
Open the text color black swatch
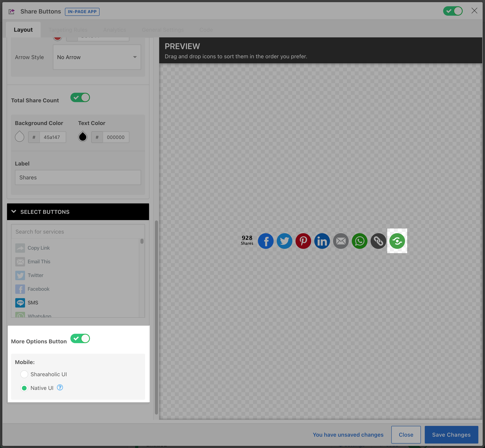[83, 137]
